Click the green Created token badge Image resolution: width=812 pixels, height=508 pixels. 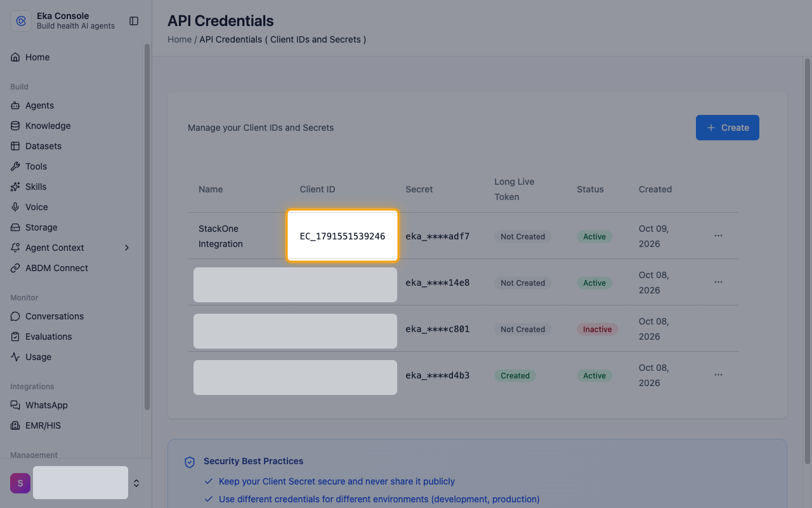pos(515,376)
